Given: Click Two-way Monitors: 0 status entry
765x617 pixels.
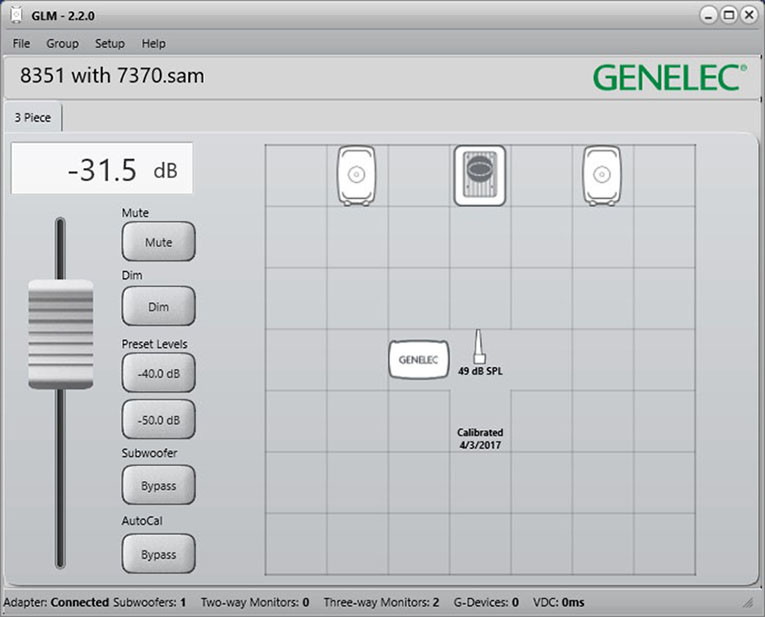Looking at the screenshot, I should tap(255, 602).
